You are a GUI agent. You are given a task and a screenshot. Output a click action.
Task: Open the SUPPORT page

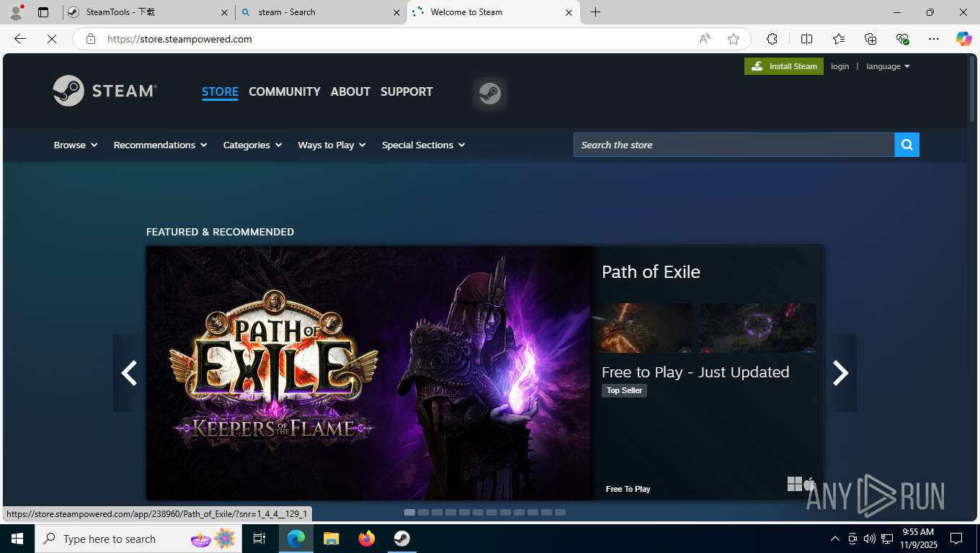pos(406,91)
